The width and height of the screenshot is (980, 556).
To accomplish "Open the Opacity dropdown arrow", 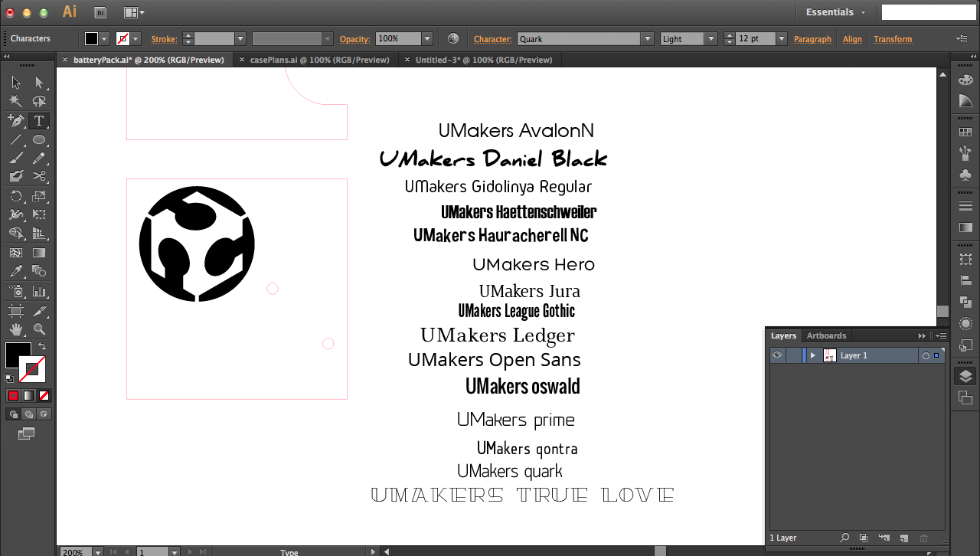I will [427, 38].
